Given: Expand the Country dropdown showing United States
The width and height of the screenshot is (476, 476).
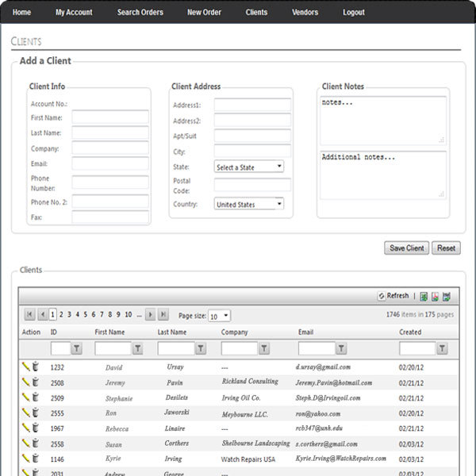Looking at the screenshot, I should point(249,204).
